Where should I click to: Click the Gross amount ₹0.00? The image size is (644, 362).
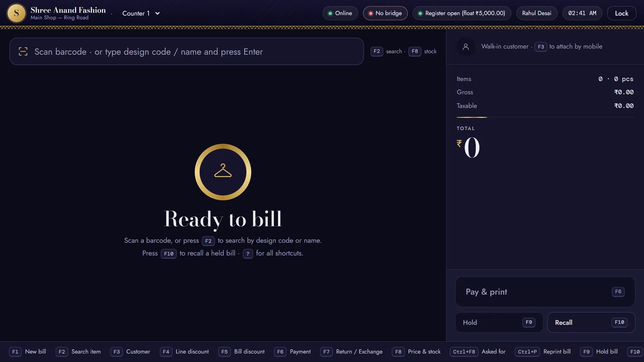pyautogui.click(x=624, y=92)
